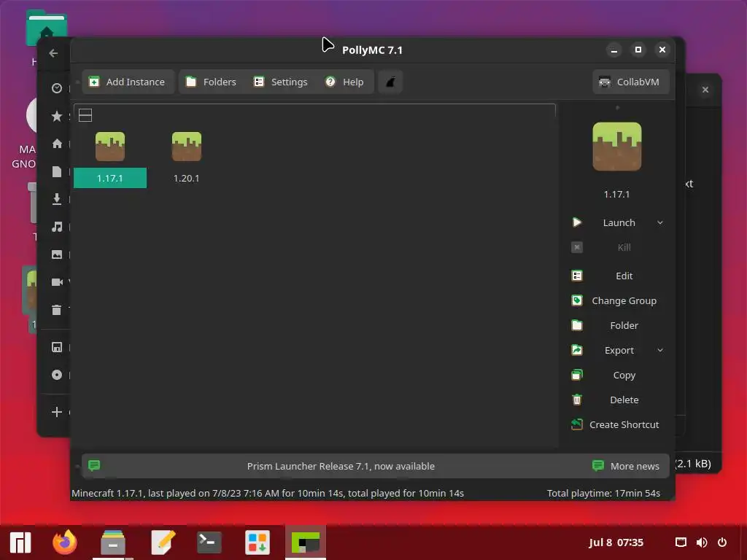
Task: Click the volume icon in system tray
Action: click(702, 542)
